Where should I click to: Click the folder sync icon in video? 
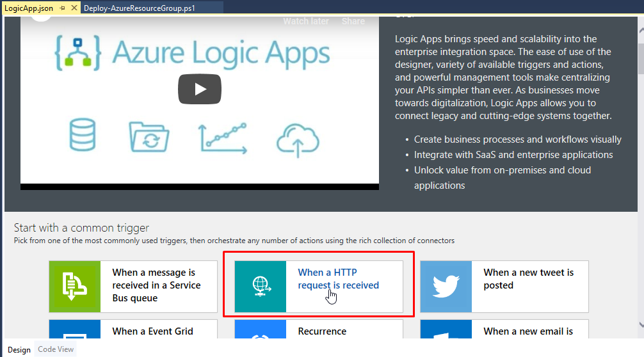pyautogui.click(x=149, y=137)
